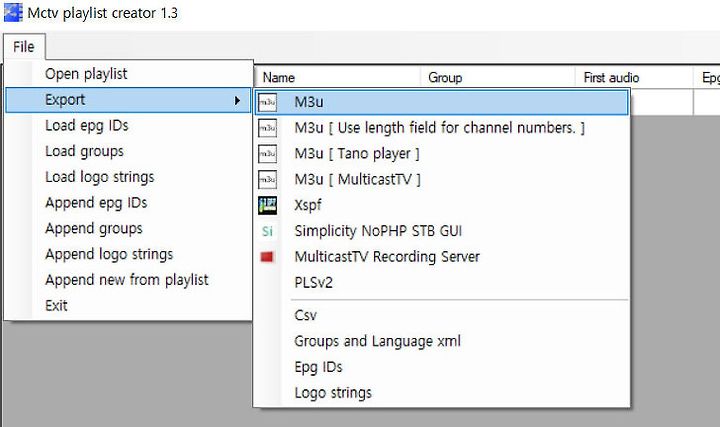Expand the Export submenu arrow

[237, 100]
